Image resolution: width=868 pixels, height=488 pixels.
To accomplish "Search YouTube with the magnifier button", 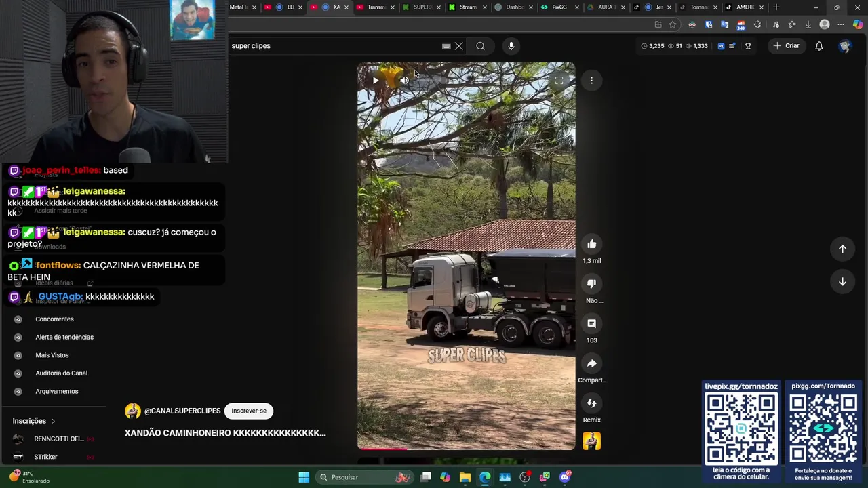I will point(480,46).
